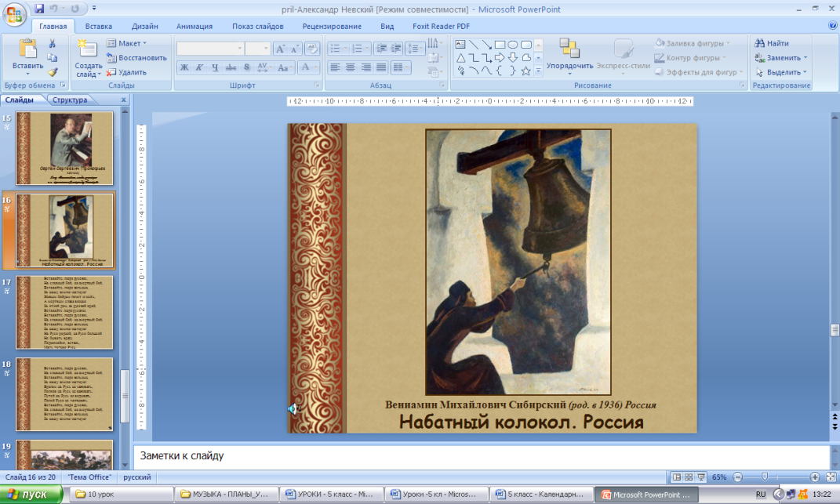Screen dimensions: 840x504
Task: Switch to the Структура outline tab
Action: [70, 100]
